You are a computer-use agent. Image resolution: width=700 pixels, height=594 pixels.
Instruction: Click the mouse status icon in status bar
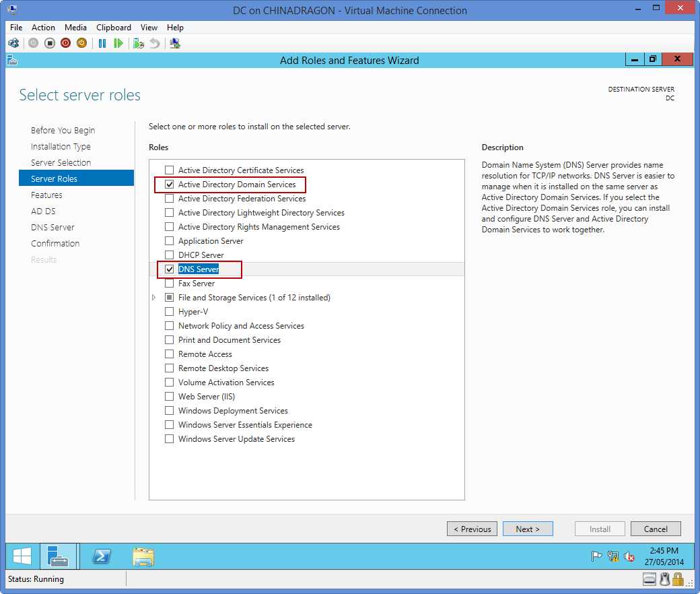tap(665, 579)
